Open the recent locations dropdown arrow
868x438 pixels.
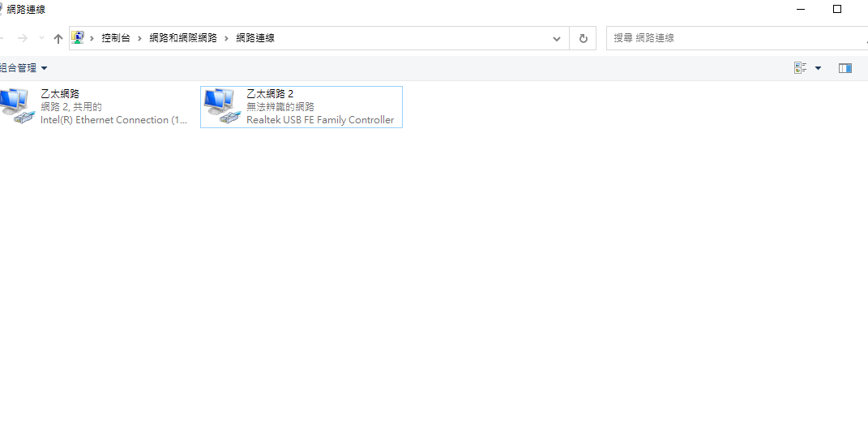click(x=41, y=38)
